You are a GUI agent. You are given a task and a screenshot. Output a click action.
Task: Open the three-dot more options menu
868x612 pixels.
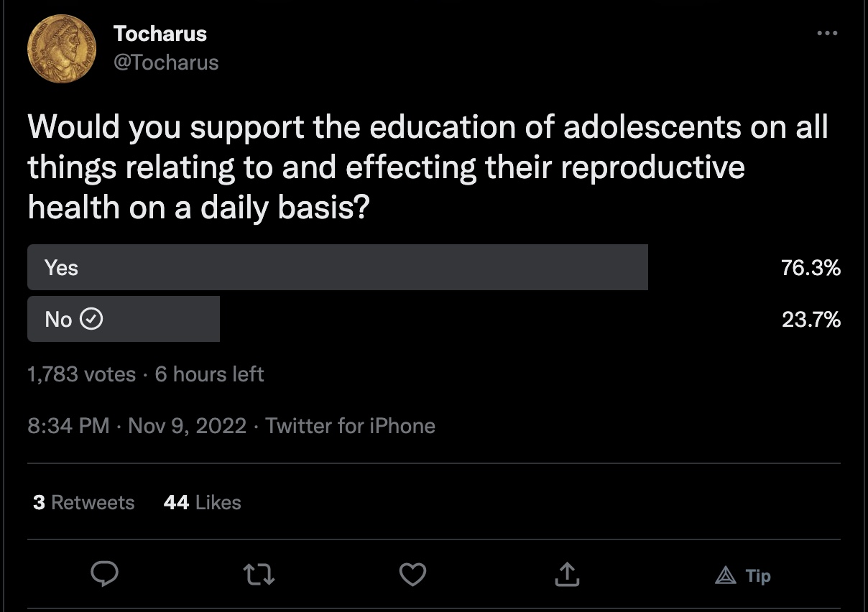click(827, 34)
